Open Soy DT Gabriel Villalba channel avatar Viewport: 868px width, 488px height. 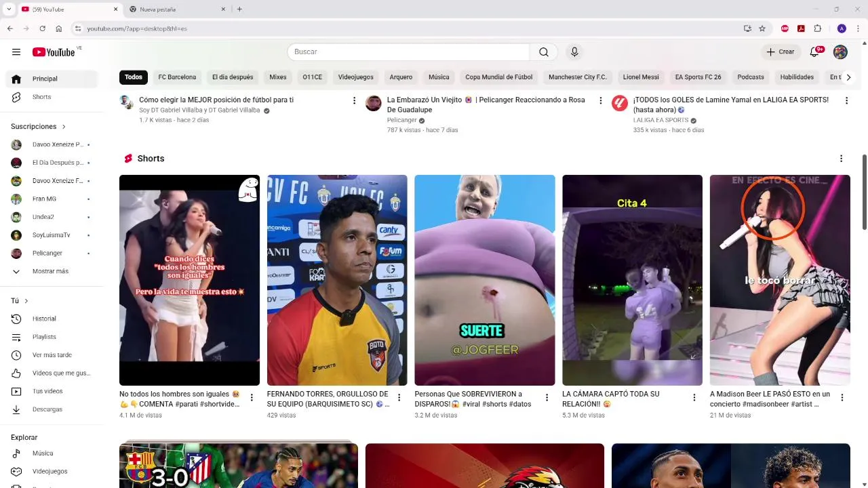[x=127, y=102]
